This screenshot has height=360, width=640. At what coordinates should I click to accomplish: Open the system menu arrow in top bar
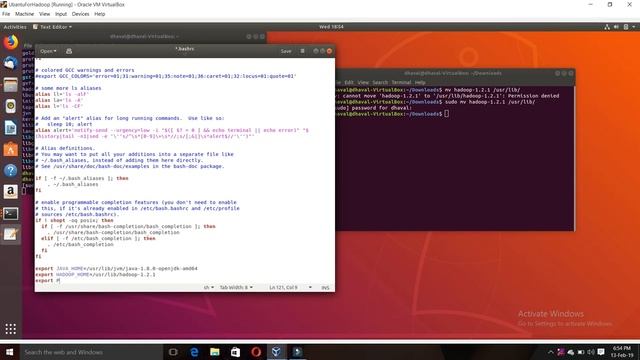pyautogui.click(x=634, y=27)
